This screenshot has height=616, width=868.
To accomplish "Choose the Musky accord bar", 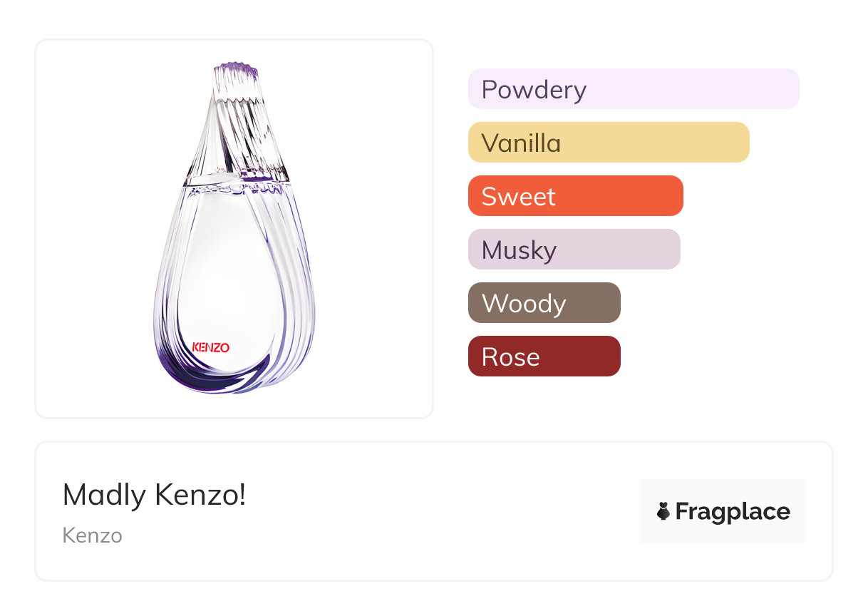I will click(574, 250).
